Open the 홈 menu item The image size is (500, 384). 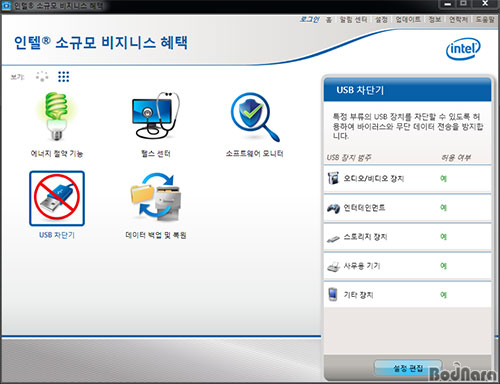(x=329, y=20)
